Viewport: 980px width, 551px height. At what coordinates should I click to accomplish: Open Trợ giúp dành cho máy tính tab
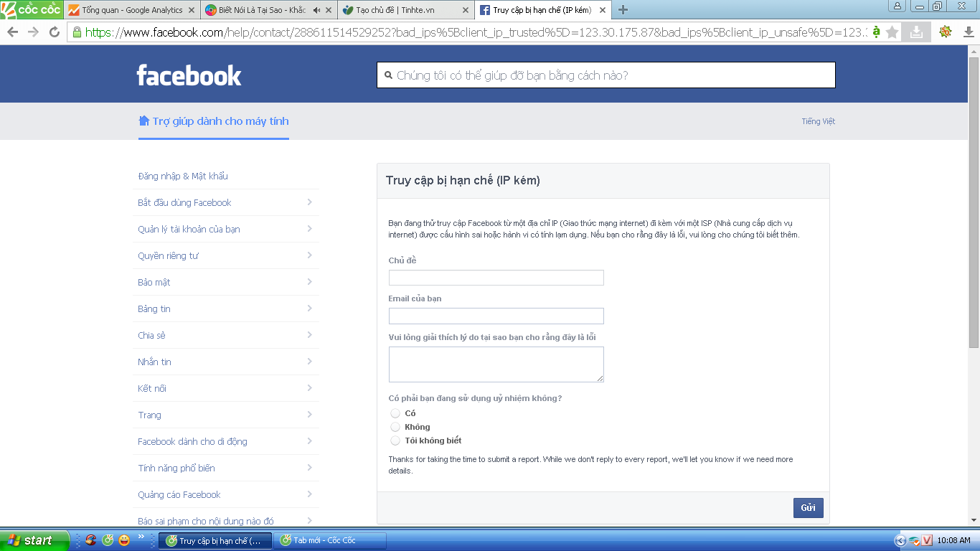[x=214, y=121]
